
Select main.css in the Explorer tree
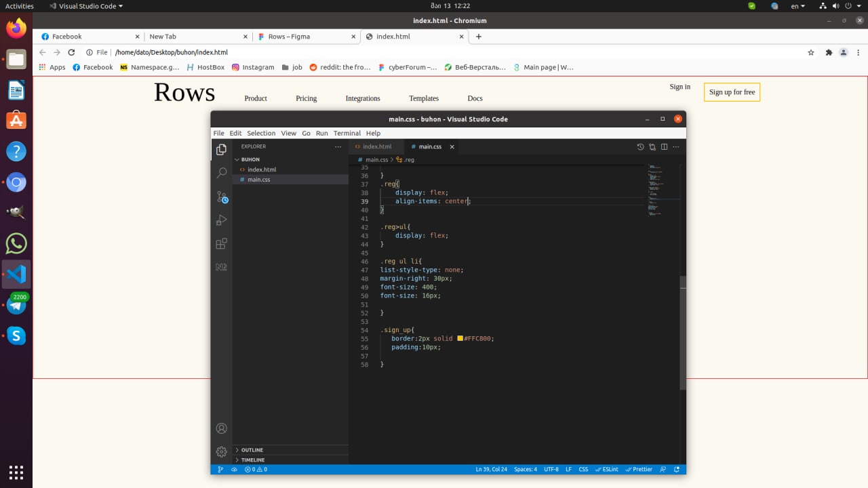pyautogui.click(x=290, y=180)
